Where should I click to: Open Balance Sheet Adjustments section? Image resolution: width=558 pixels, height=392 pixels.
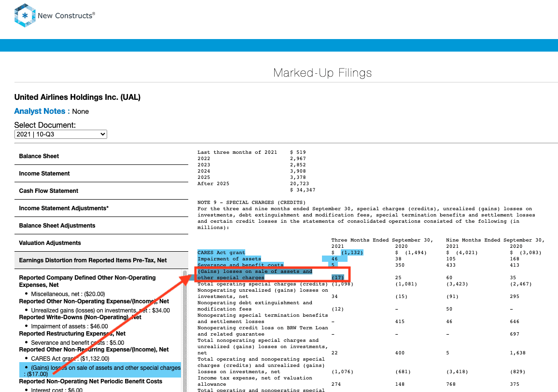pos(101,226)
